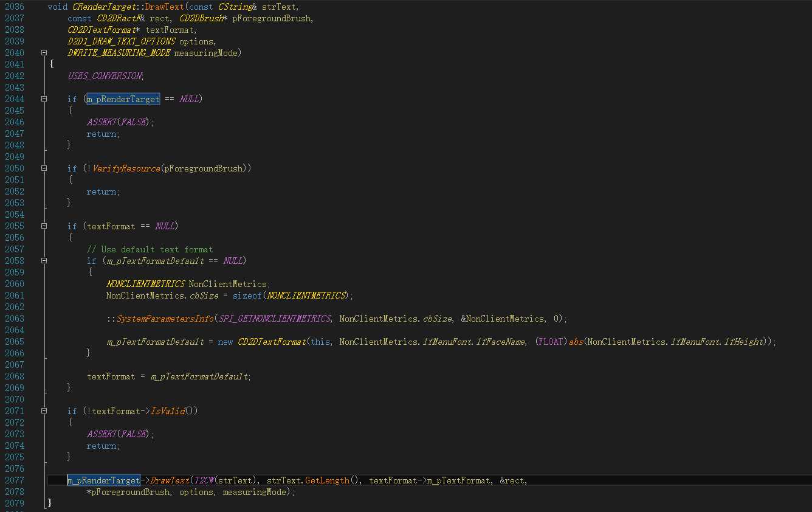Screen dimensions: 812x512
Task: Click the CD2DBrush type on line 2037
Action: click(x=201, y=18)
